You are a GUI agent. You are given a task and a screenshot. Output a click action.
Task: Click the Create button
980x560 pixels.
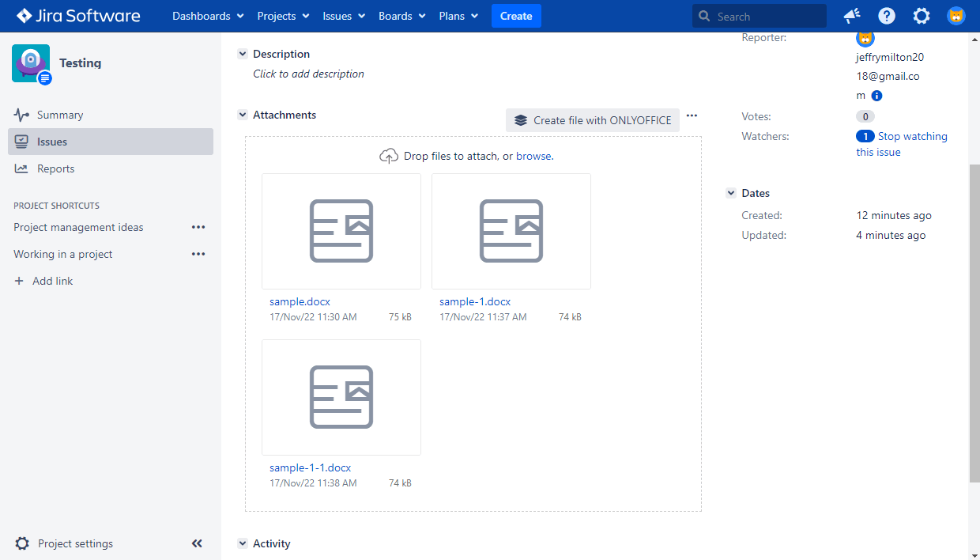click(516, 16)
